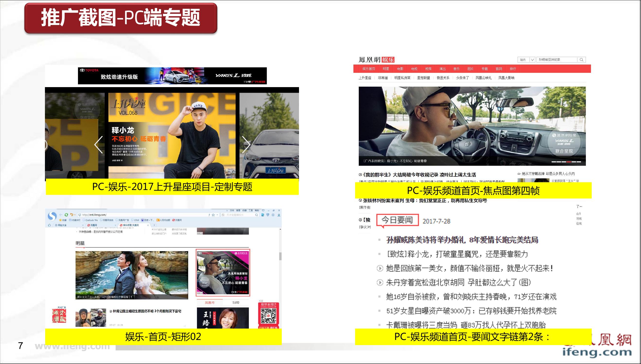Click the browser back arrow

pos(61,215)
